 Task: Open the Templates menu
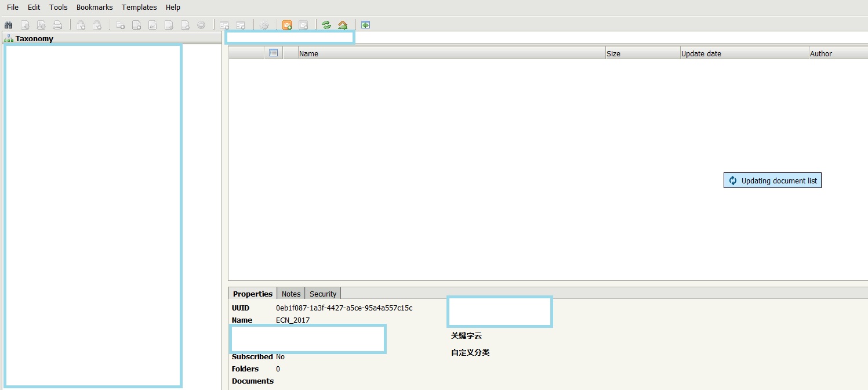point(139,8)
